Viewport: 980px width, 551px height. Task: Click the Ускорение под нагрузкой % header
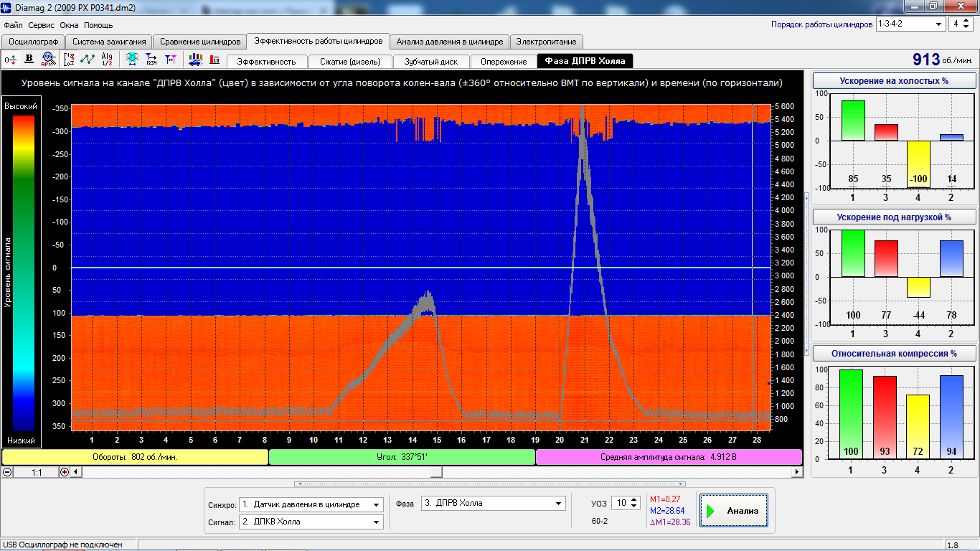[x=894, y=217]
